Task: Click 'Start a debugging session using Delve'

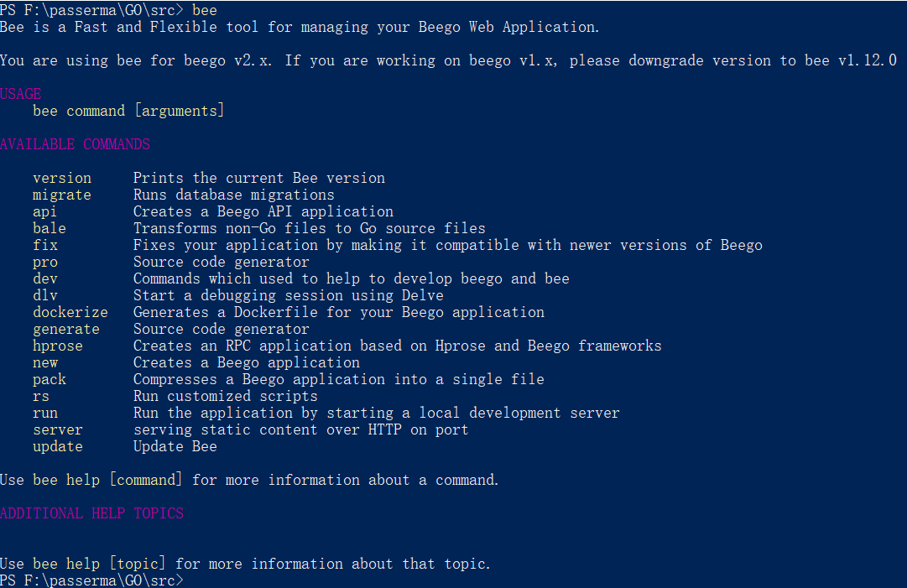Action: click(x=289, y=295)
